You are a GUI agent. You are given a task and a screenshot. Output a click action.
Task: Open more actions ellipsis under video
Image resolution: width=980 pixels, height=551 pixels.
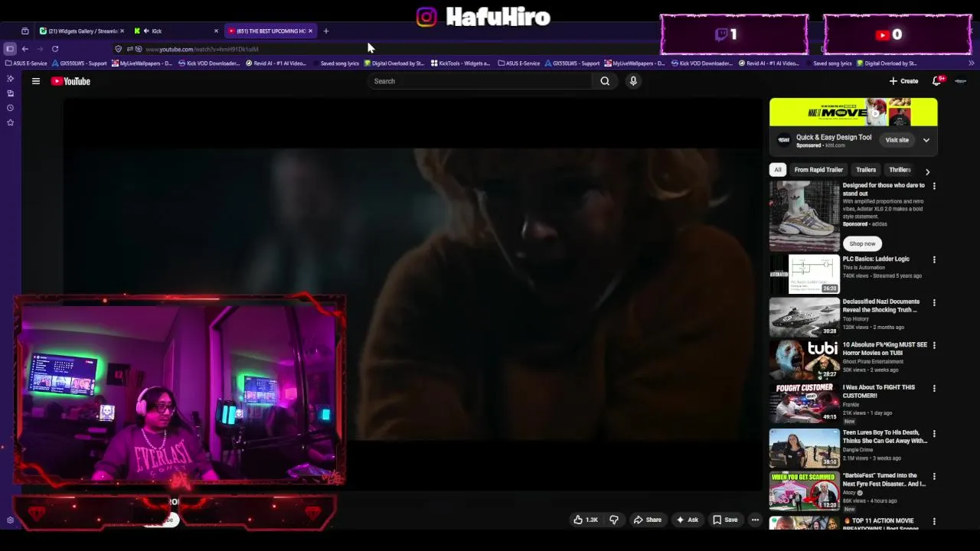pyautogui.click(x=755, y=520)
